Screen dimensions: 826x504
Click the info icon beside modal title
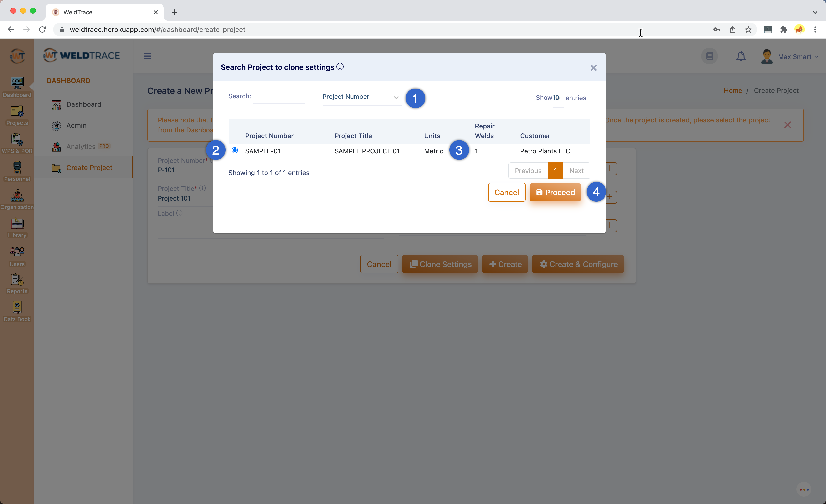(x=340, y=67)
